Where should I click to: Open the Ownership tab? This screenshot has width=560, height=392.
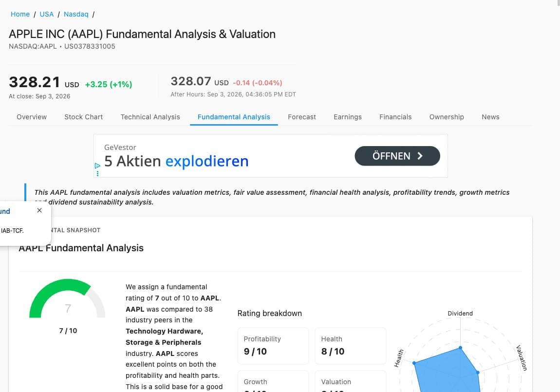tap(447, 117)
